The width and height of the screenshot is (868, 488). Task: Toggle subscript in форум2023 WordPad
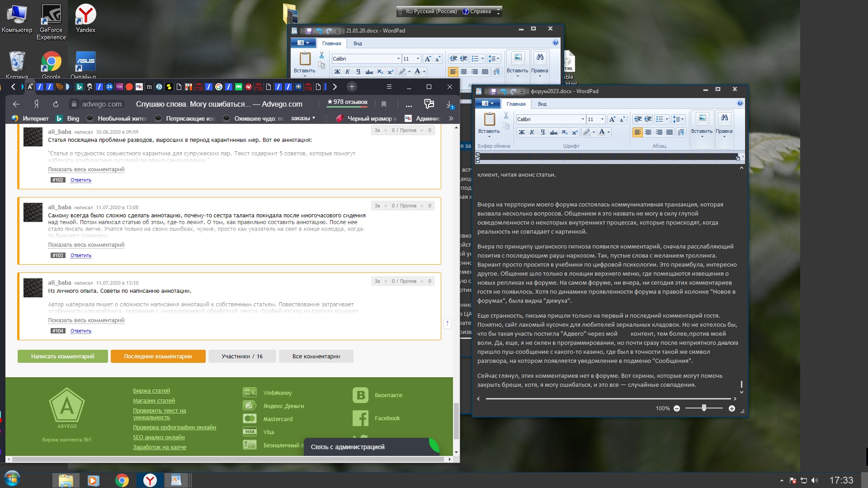pos(564,132)
